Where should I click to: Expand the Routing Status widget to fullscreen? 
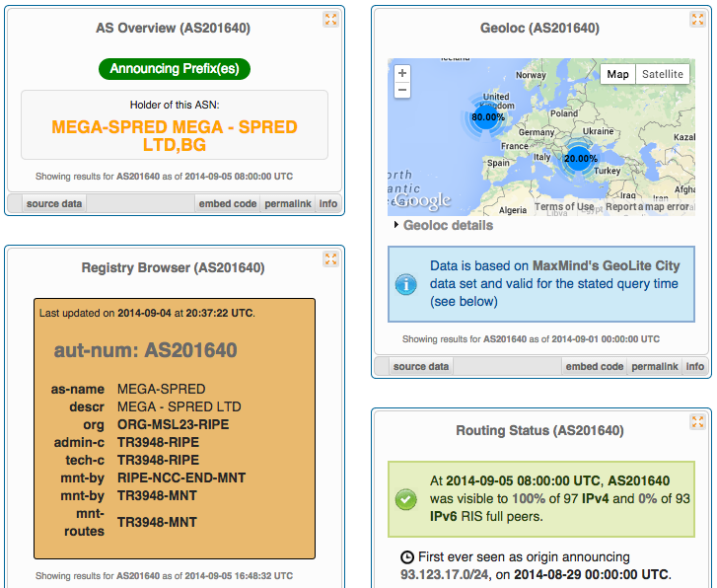point(696,421)
